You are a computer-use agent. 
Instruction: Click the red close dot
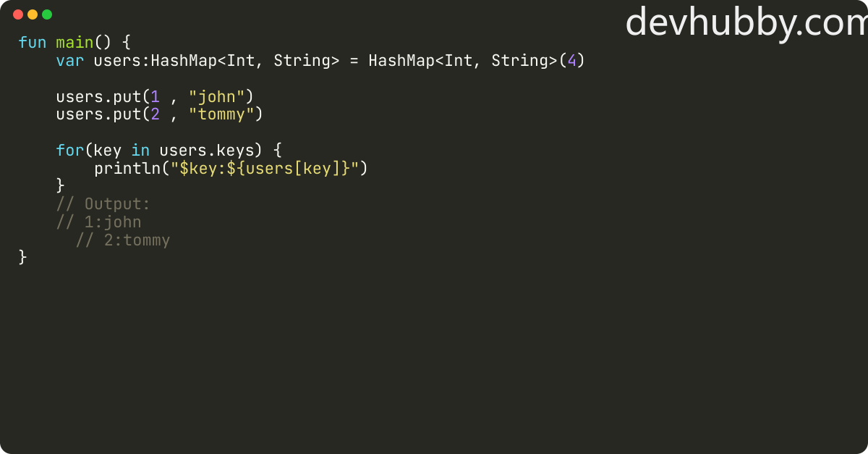(18, 14)
